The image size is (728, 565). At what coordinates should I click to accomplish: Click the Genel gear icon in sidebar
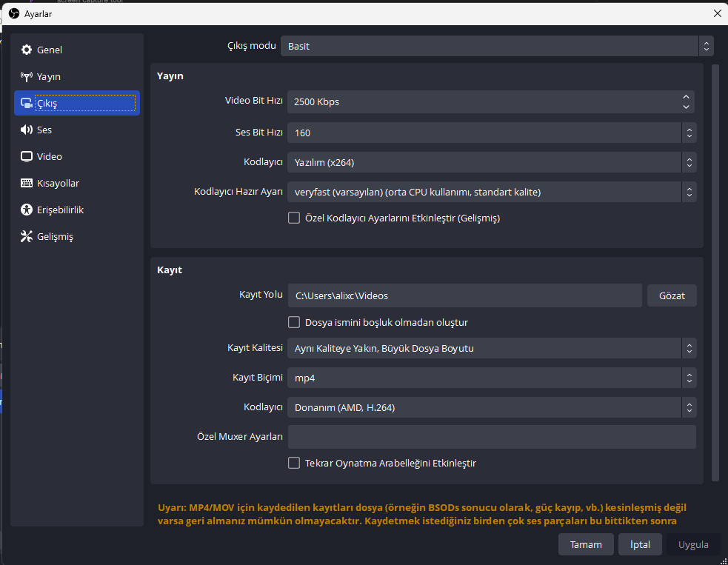tap(27, 50)
